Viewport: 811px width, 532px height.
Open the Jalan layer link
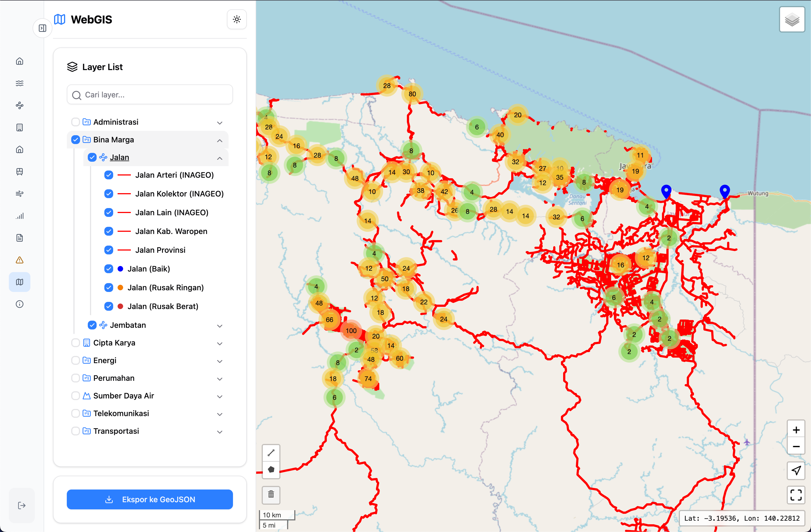tap(119, 157)
